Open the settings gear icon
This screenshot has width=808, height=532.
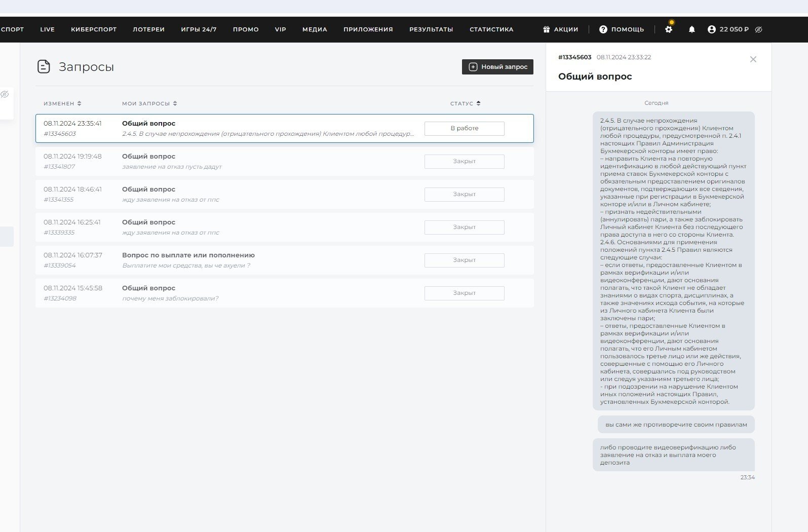(x=669, y=29)
